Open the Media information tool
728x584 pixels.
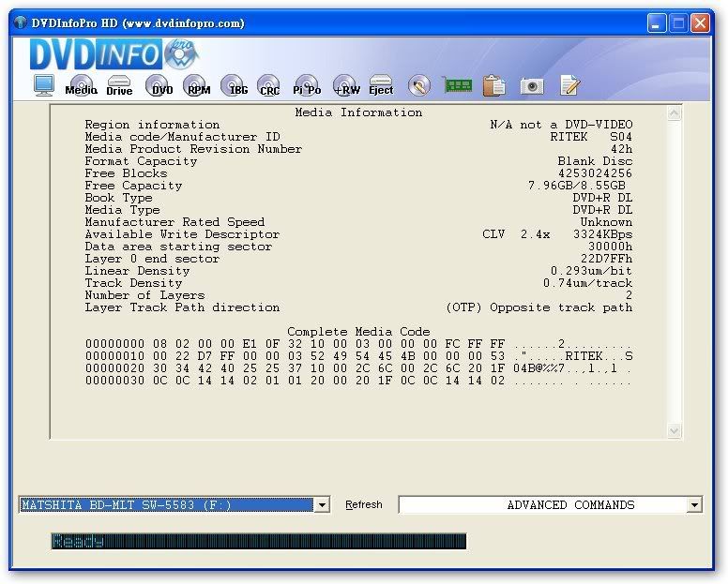pos(82,85)
